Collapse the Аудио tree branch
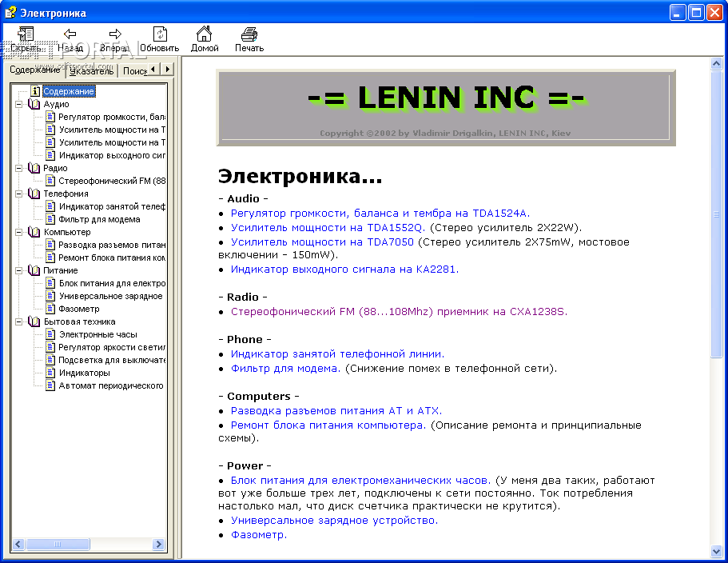Image resolution: width=728 pixels, height=563 pixels. click(x=18, y=104)
